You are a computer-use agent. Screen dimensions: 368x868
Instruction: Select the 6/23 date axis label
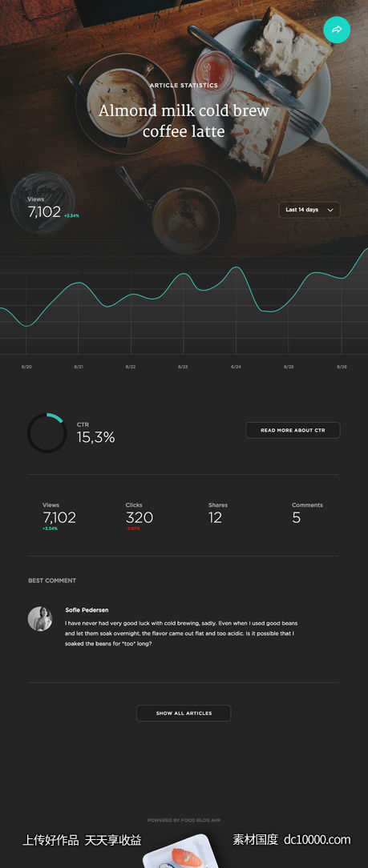click(183, 367)
